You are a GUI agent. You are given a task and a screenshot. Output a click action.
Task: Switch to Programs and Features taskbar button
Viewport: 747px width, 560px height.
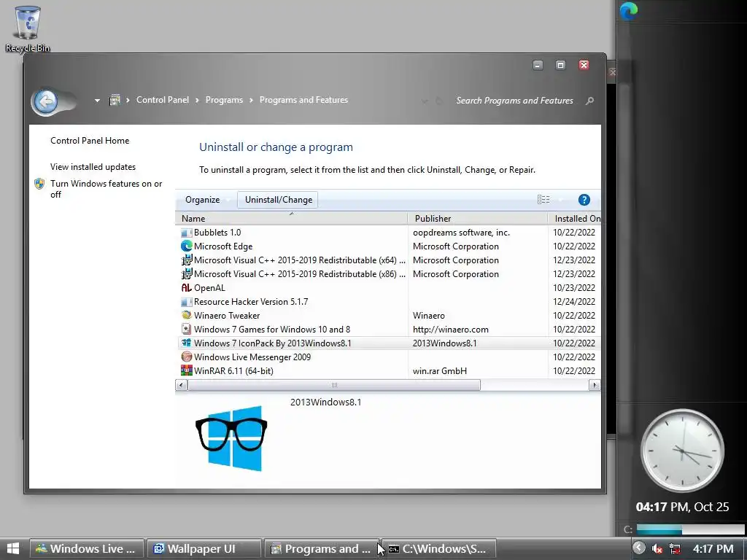click(x=321, y=548)
